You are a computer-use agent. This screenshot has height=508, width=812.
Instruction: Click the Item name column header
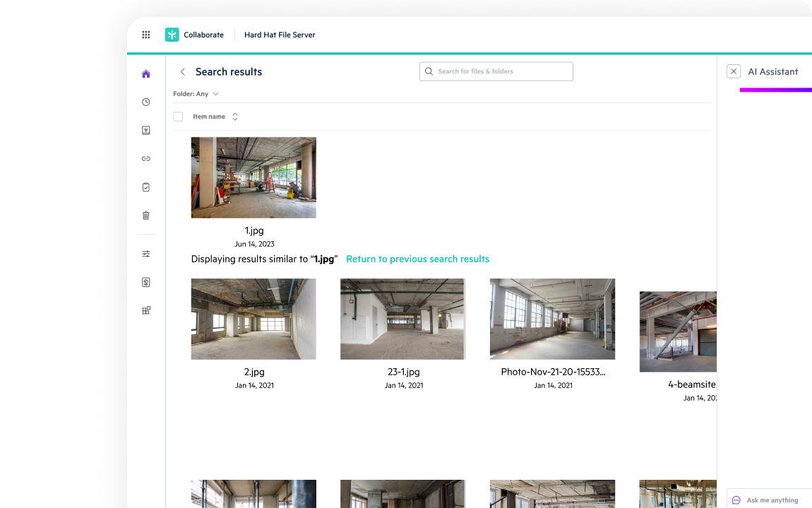[x=209, y=117]
